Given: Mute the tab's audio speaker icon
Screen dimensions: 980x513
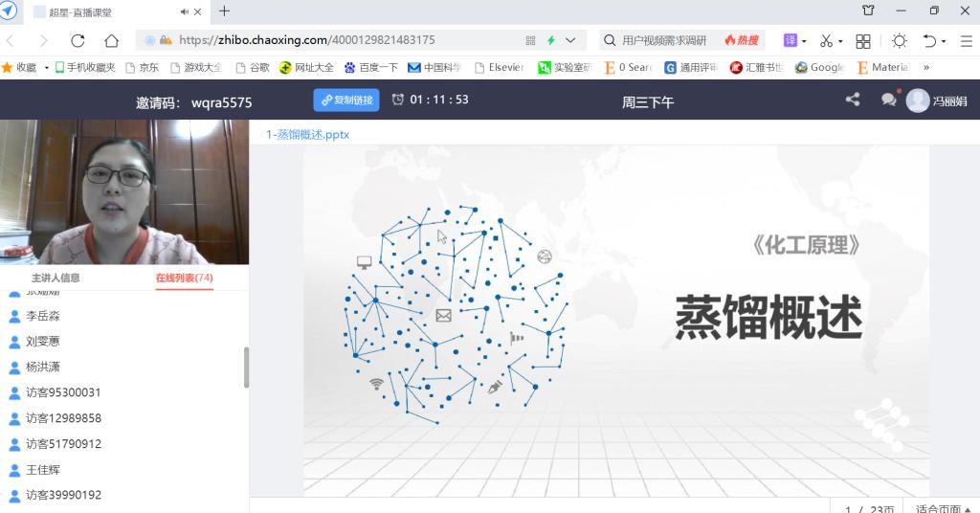Looking at the screenshot, I should (x=185, y=11).
